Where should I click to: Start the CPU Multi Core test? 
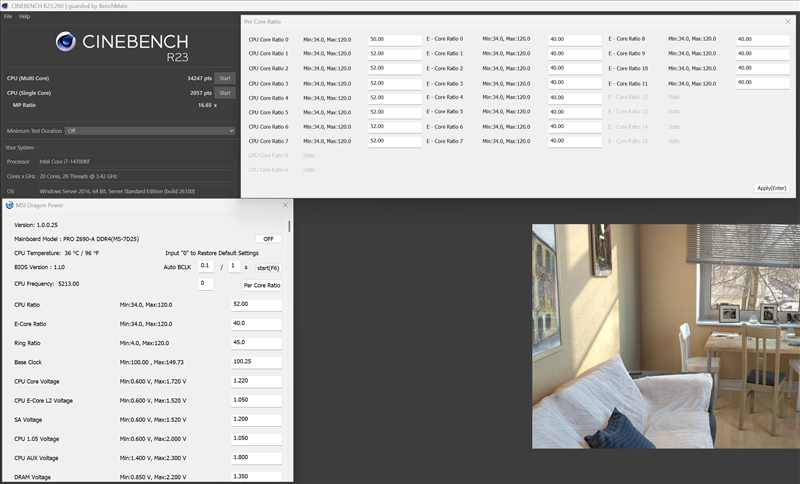[x=225, y=78]
